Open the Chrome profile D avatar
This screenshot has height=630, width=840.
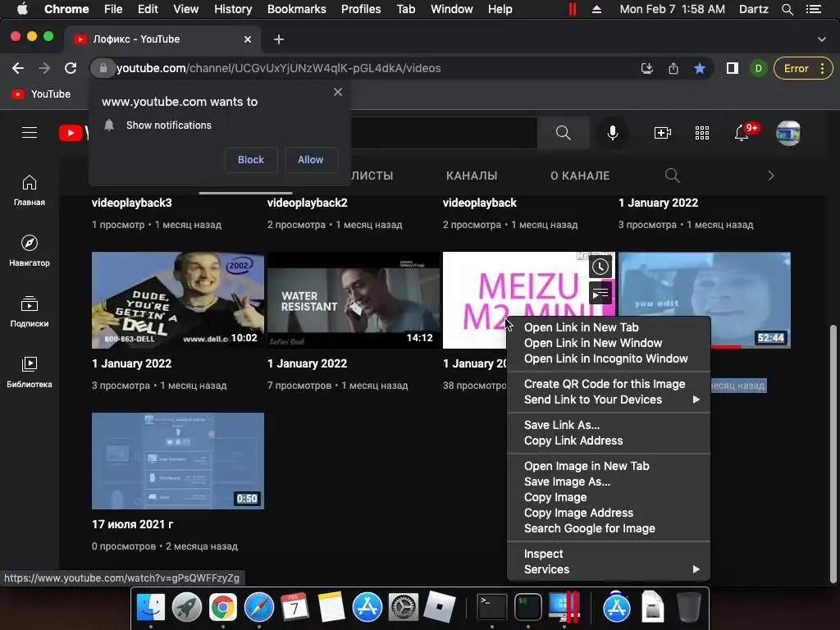tap(758, 68)
